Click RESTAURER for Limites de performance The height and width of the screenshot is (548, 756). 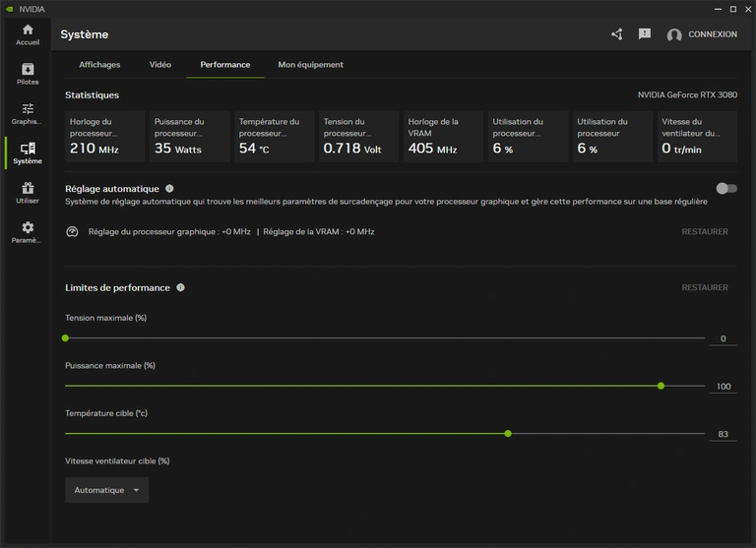(705, 288)
